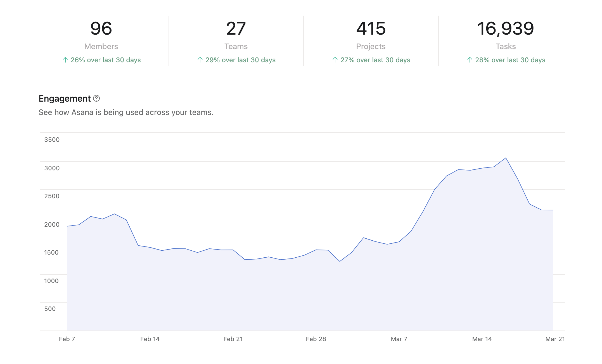Select the Projects label
This screenshot has height=364, width=602.
coord(371,46)
